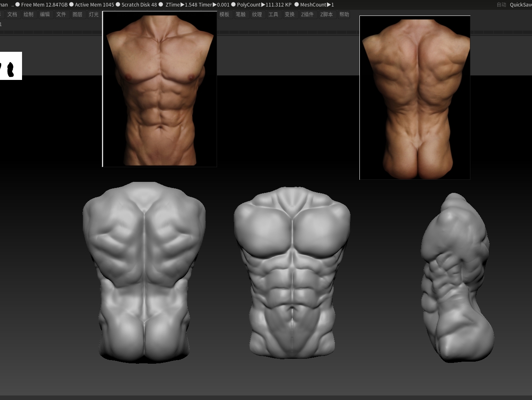Open the 绘制 menu
Image resolution: width=532 pixels, height=400 pixels.
tap(29, 14)
